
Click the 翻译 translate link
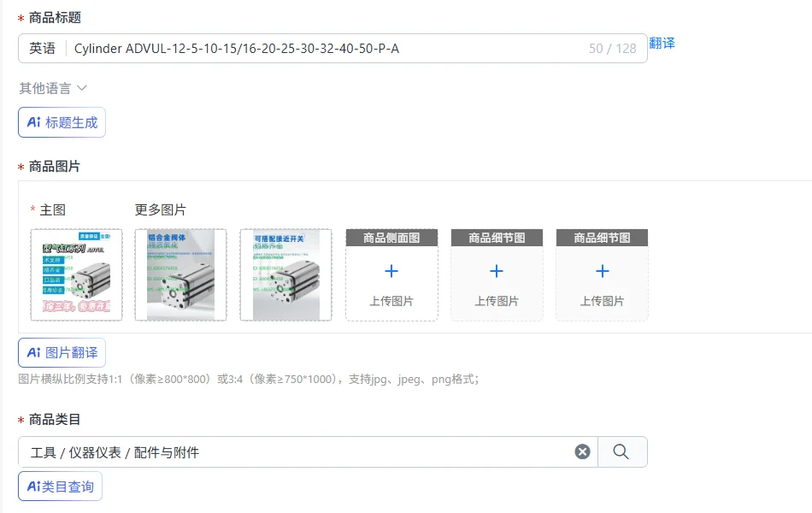[662, 43]
